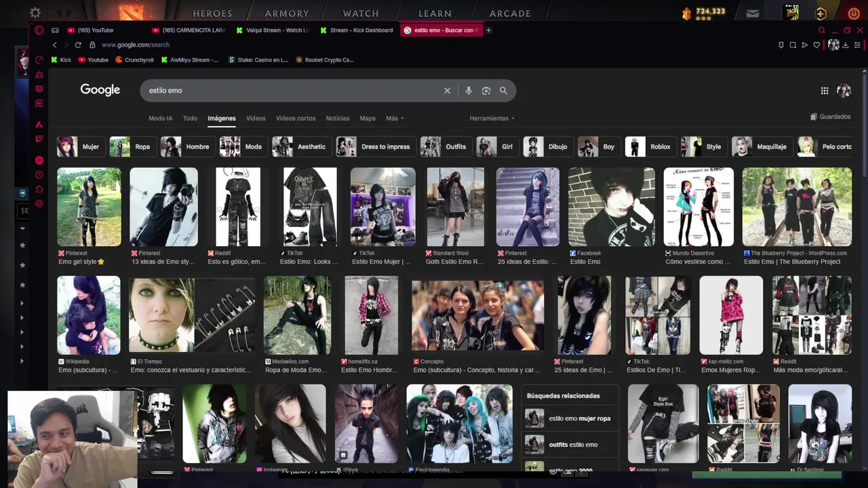
Task: Click the Dota Plus gold icon
Action: [821, 13]
